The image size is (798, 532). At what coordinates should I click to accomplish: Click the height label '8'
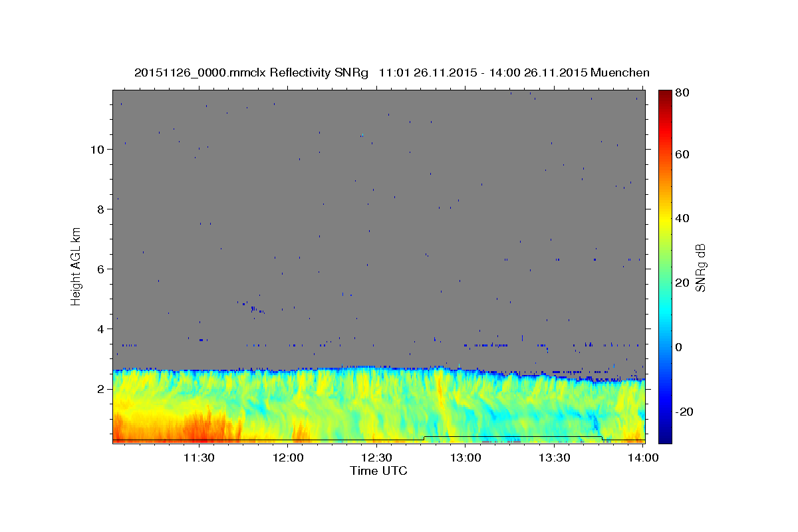coord(100,209)
